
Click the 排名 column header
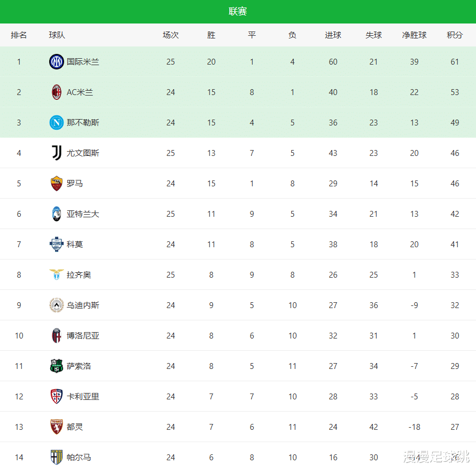click(x=19, y=35)
